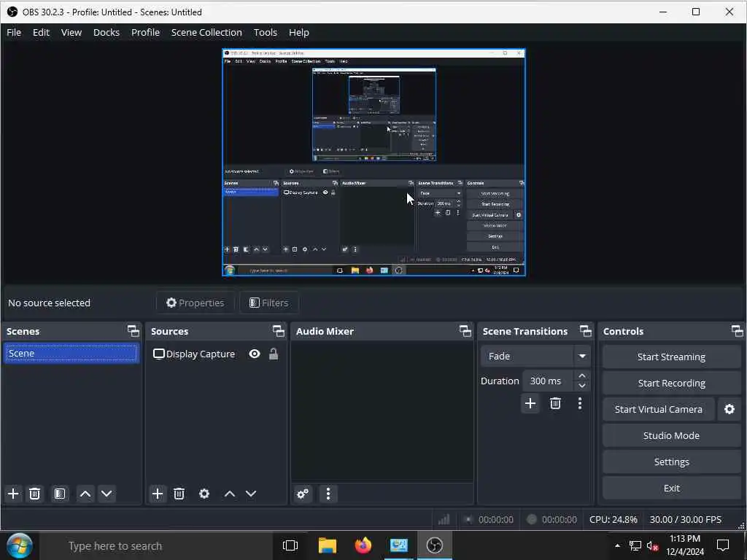The image size is (747, 560).
Task: Click the Duration 300 ms input field
Action: [548, 381]
